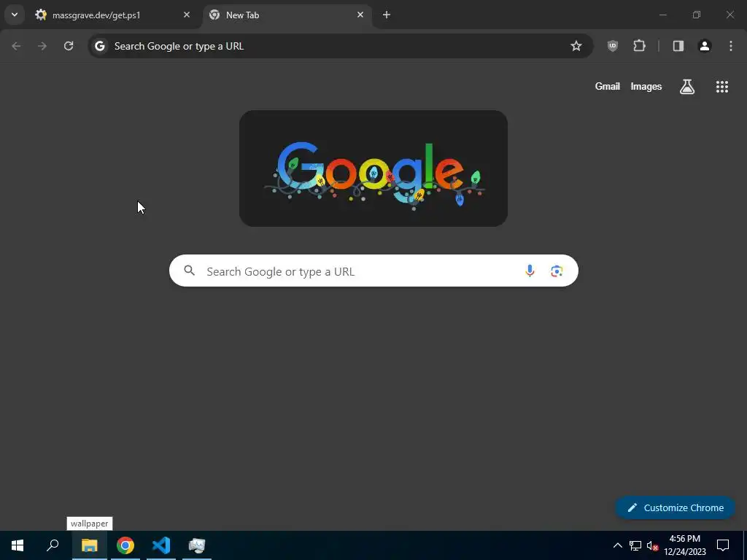Open the clock showing 4:56 PM
Screen dimensions: 747x560
click(685, 545)
